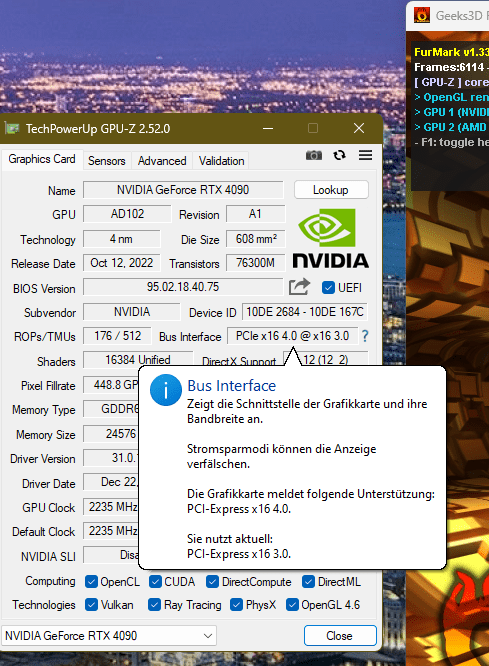Click the Transistors field 76300M
Image resolution: width=489 pixels, height=666 pixels.
coord(256,263)
